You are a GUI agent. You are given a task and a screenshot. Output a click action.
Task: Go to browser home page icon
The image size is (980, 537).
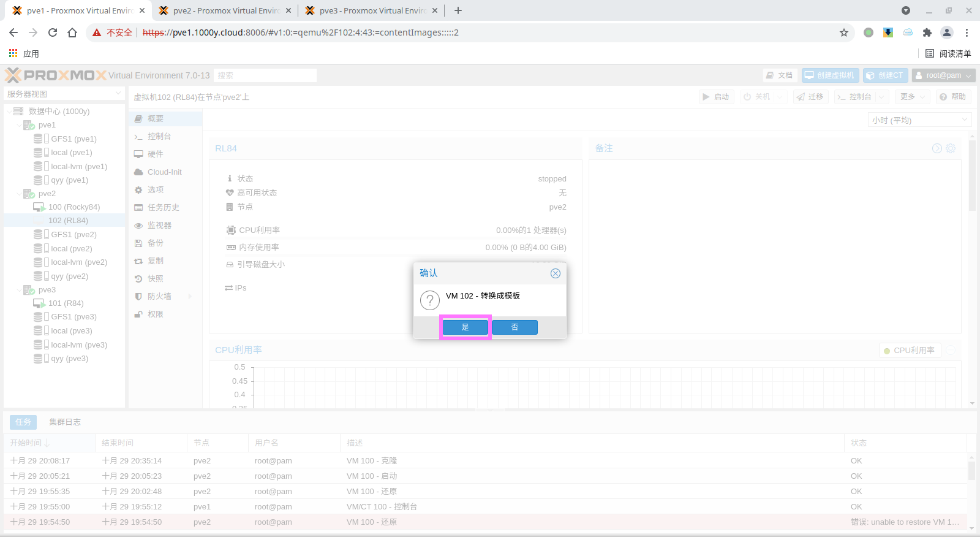tap(72, 32)
